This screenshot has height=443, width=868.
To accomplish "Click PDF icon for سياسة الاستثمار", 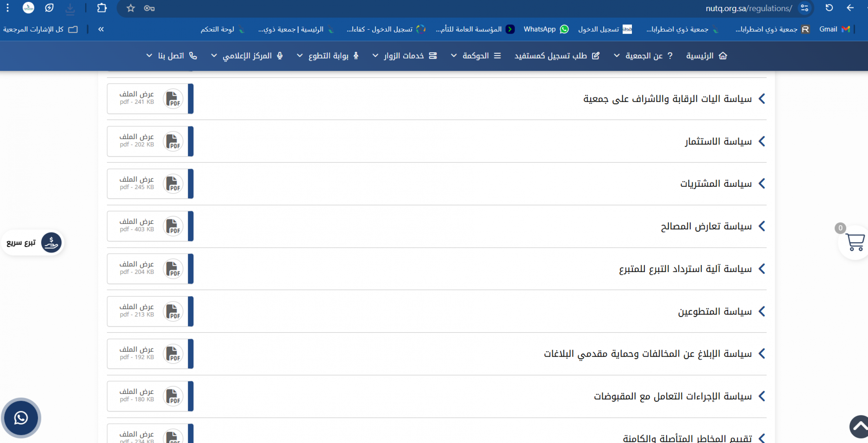I will (x=173, y=141).
